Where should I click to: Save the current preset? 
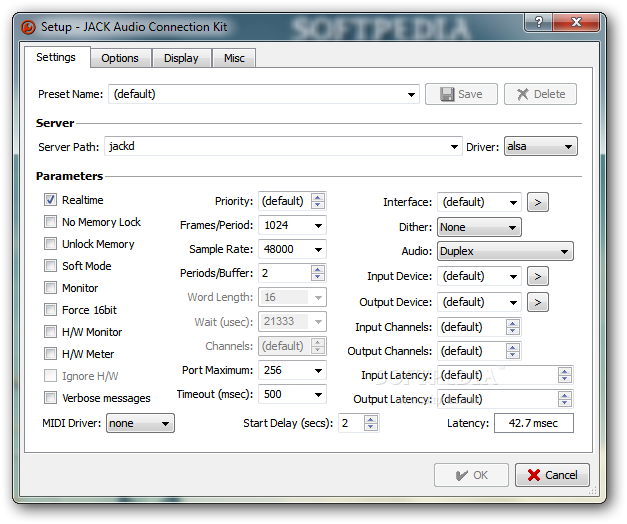click(461, 94)
